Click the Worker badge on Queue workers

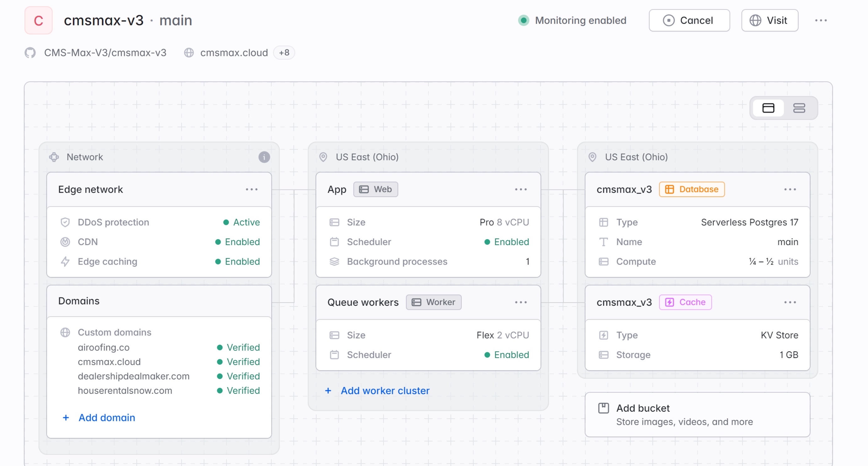pos(433,302)
